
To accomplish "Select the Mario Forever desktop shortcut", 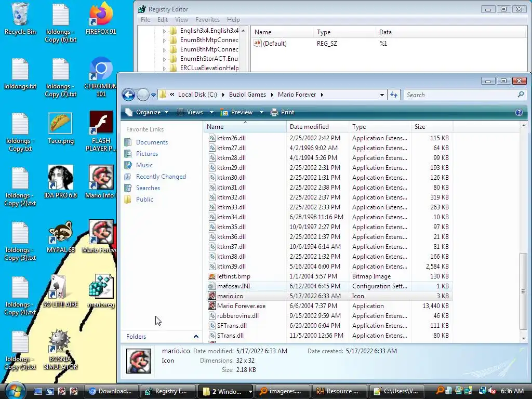I will (x=101, y=237).
